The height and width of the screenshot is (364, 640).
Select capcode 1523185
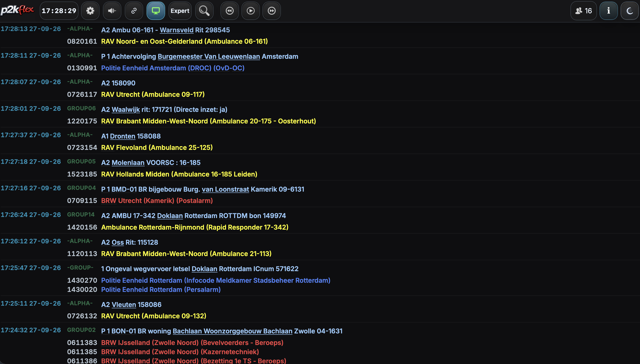click(x=82, y=174)
